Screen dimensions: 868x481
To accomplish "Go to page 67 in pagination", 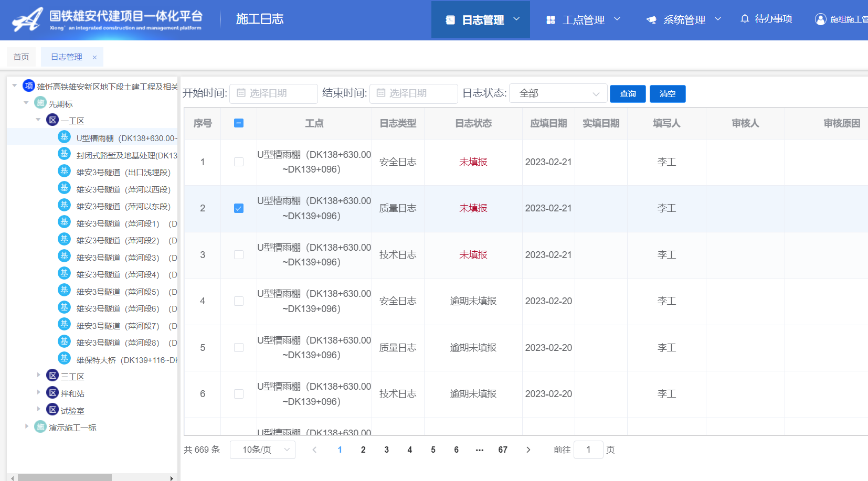I will coord(503,450).
